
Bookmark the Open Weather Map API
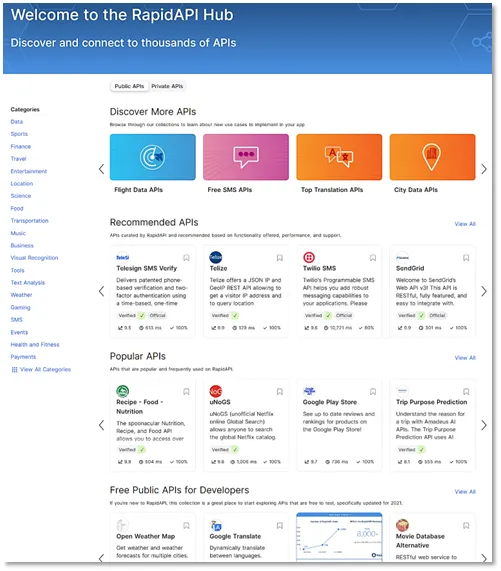186,526
